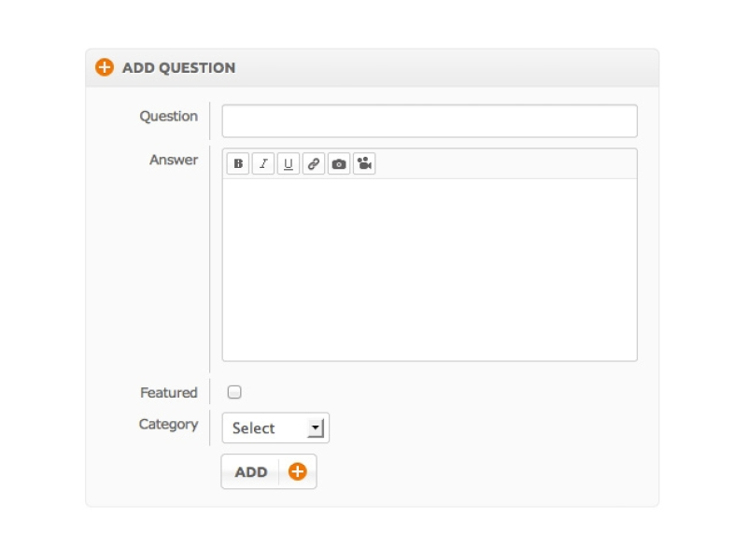Click the arrow on the Category combo box
Image resolution: width=747 pixels, height=560 pixels.
[x=316, y=427]
